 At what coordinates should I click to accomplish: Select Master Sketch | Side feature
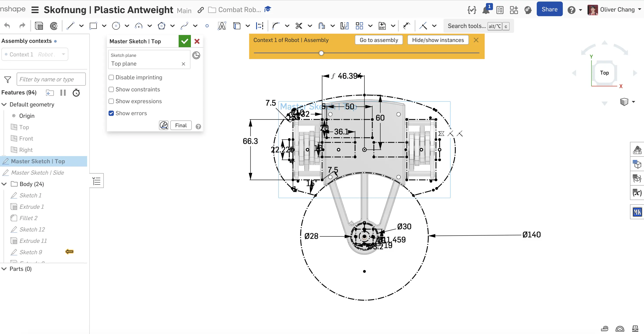37,172
